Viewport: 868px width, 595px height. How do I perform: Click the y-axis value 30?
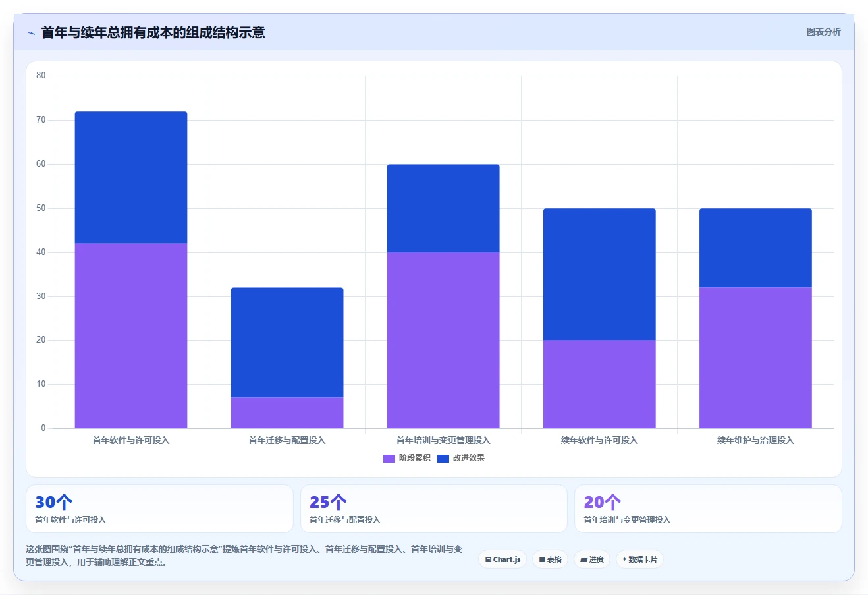[41, 297]
